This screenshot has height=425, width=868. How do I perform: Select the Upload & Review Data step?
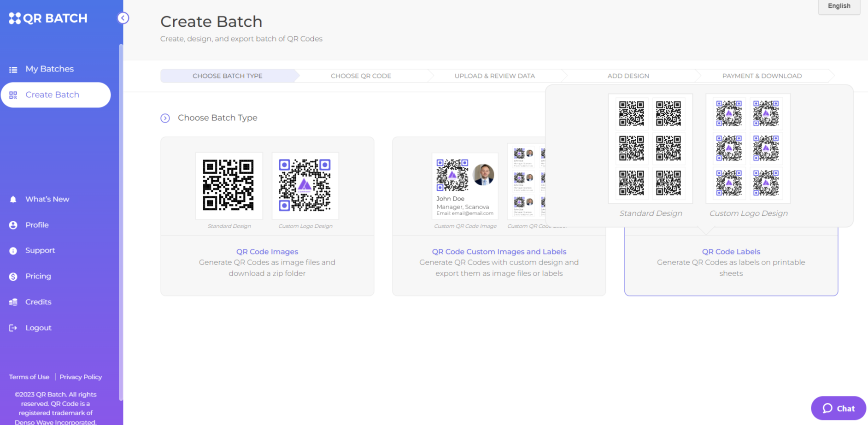pos(495,76)
